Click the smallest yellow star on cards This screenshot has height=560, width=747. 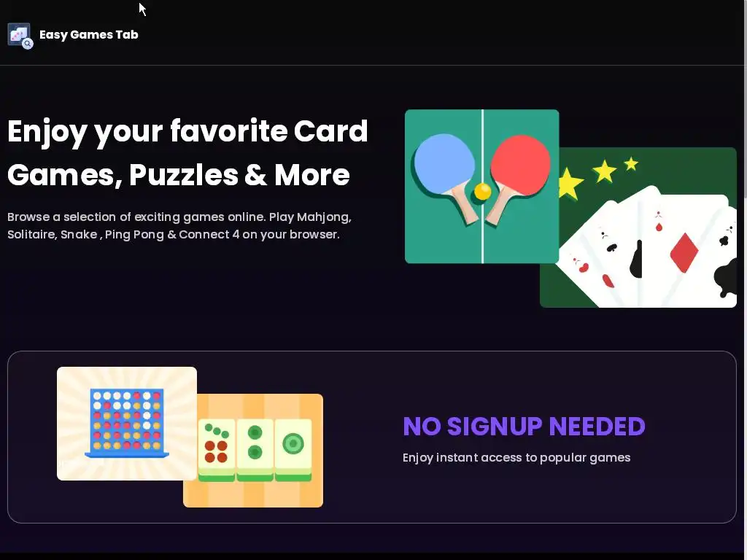click(x=631, y=164)
